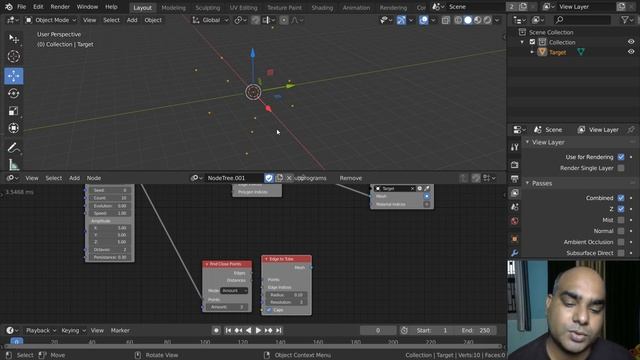Viewport: 640px width, 360px height.
Task: Open Mode dropdown in Find Close Points node
Action: pos(234,290)
